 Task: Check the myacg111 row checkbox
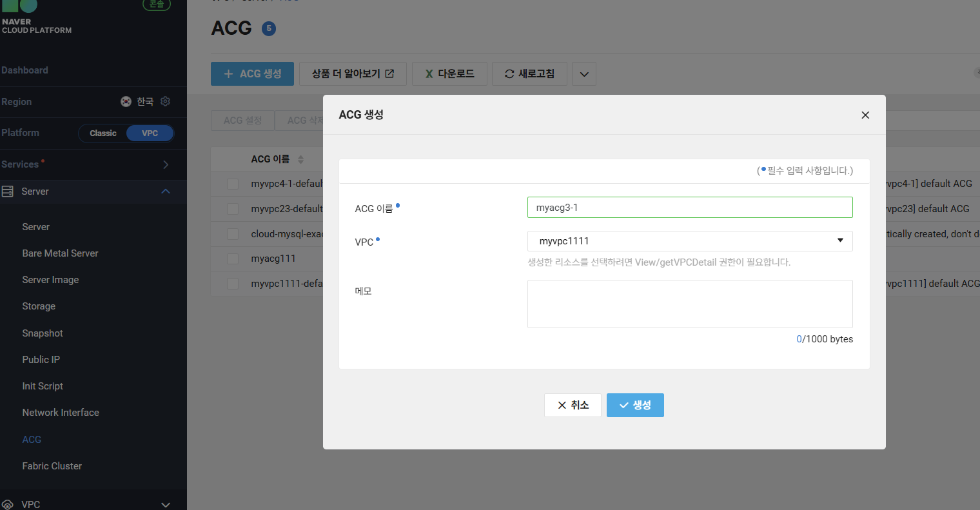(233, 259)
